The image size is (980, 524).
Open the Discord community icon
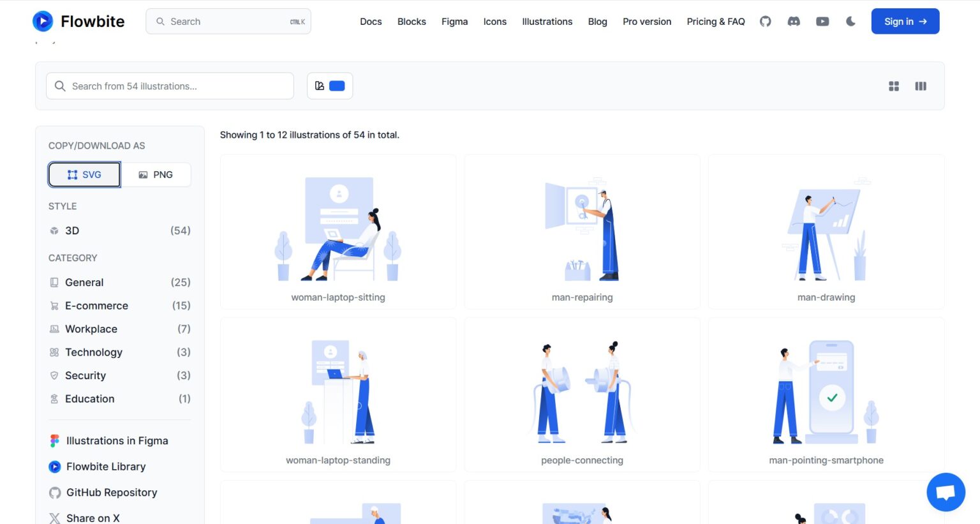click(793, 21)
